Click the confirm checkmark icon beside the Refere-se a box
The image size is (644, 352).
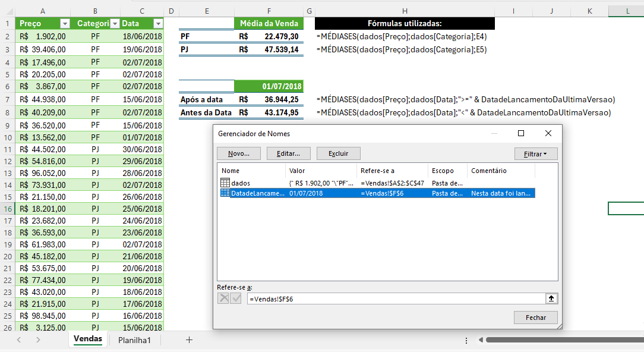click(x=236, y=298)
